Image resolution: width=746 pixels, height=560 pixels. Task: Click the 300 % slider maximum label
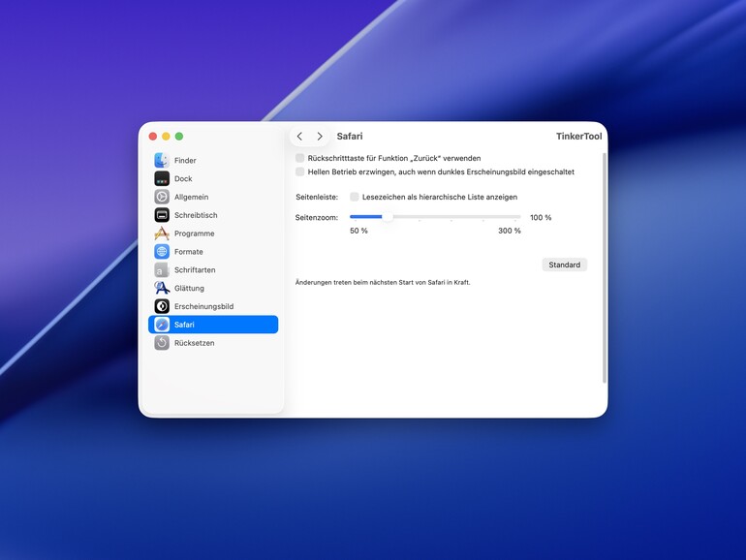[510, 231]
